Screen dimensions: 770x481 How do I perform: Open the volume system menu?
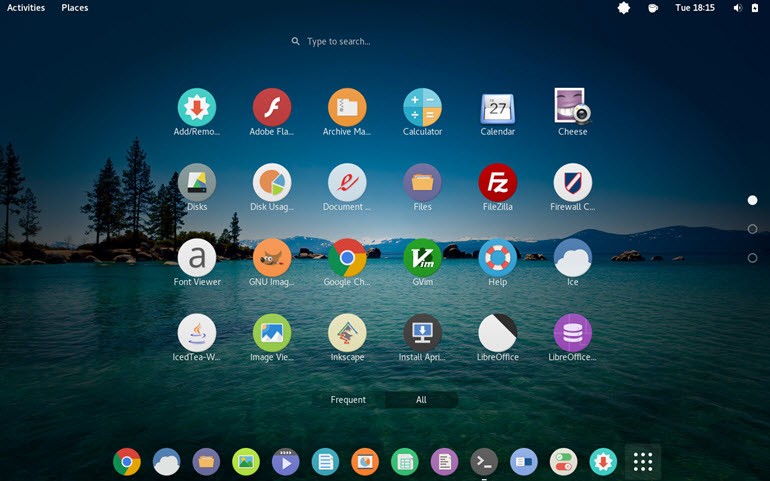point(738,8)
